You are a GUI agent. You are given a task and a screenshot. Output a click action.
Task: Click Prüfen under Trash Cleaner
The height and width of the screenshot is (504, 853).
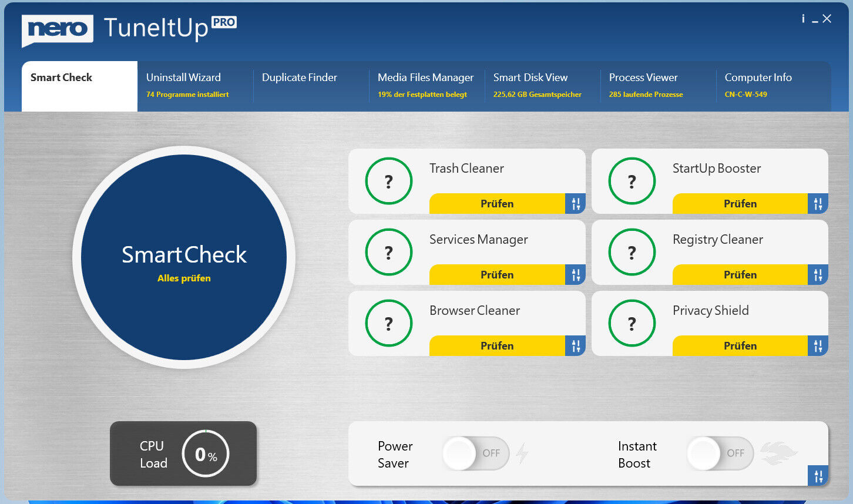point(497,204)
